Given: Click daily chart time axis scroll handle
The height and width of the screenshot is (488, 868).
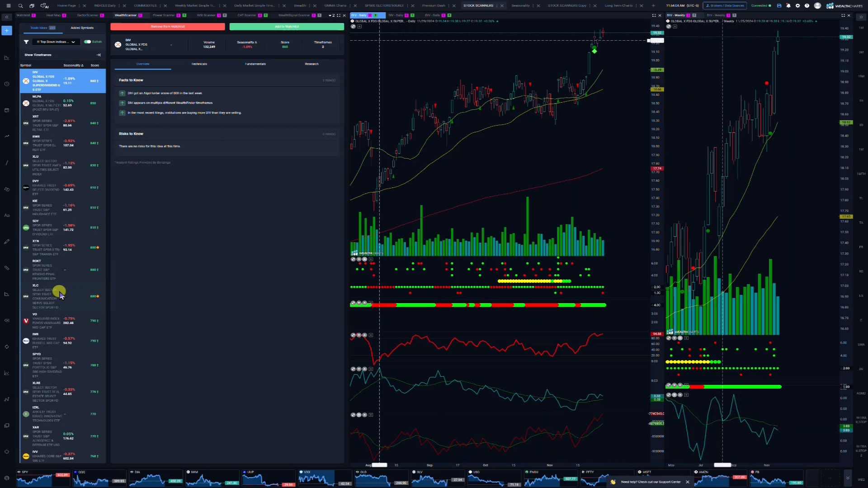Looking at the screenshot, I should point(379,465).
